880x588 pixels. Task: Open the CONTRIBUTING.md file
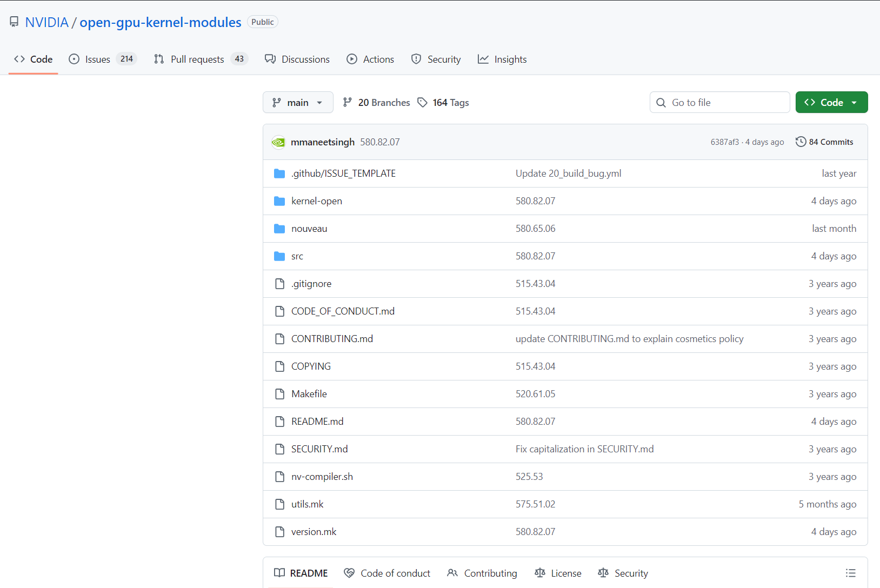click(332, 338)
